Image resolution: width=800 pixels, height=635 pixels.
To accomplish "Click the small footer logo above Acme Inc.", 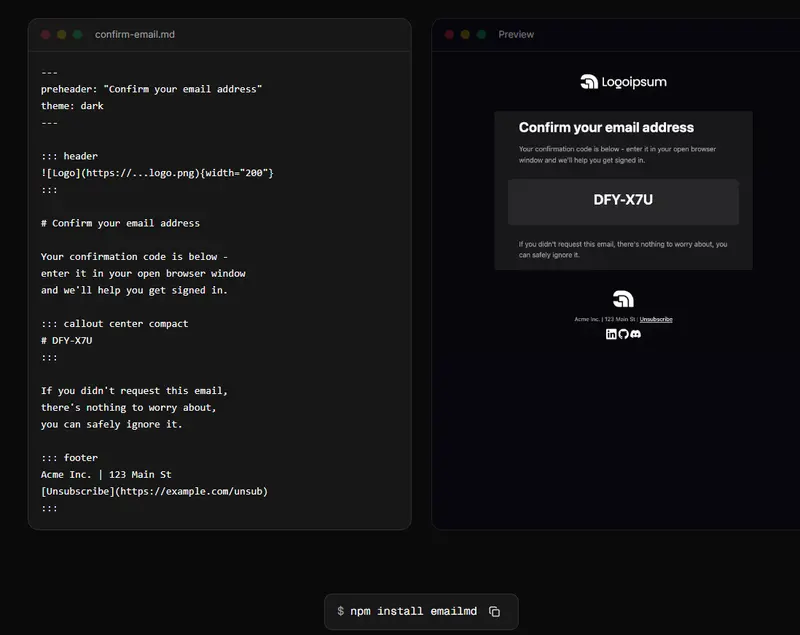I will (x=623, y=299).
